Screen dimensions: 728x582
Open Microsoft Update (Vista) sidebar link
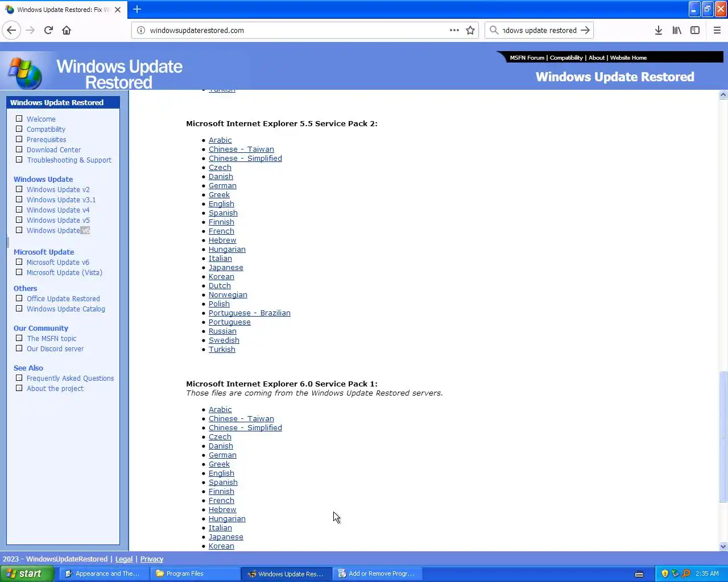[64, 272]
